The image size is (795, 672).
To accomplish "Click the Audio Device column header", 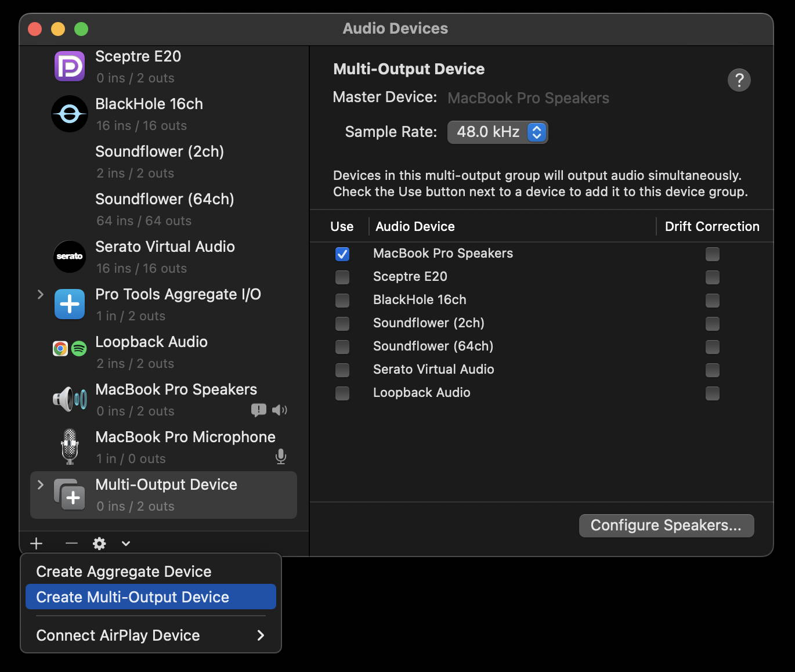I will coord(415,226).
